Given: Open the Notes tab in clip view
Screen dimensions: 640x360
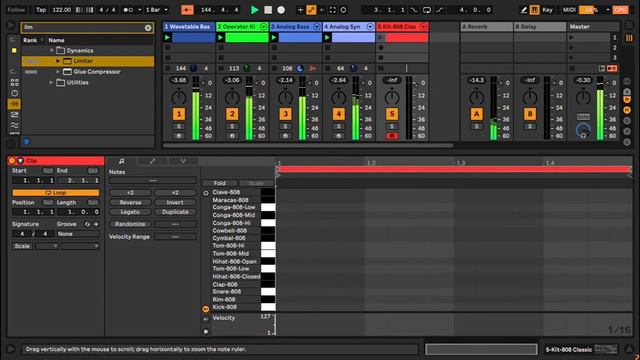Looking at the screenshot, I should 122,162.
